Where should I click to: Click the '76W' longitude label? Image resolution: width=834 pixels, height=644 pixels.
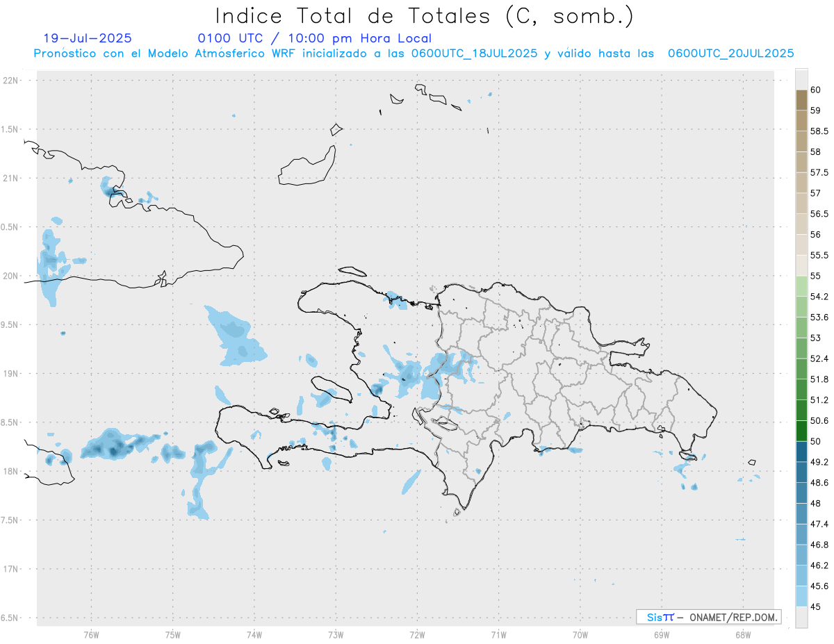91,634
